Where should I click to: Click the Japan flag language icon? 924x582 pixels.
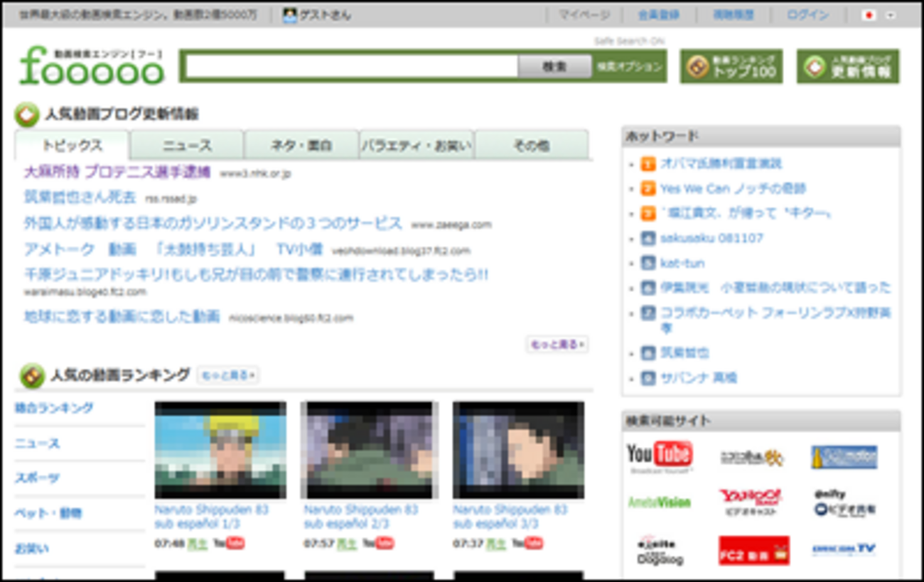click(869, 15)
